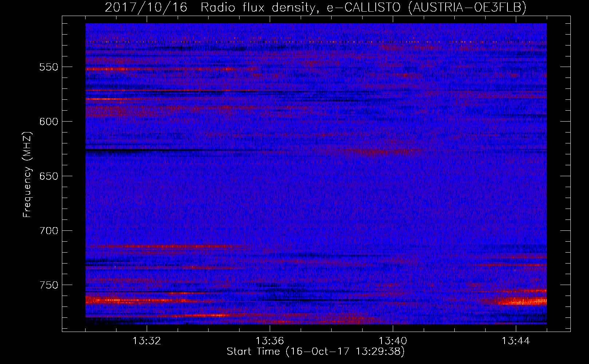Click the 13:36 time tick label

pyautogui.click(x=270, y=341)
